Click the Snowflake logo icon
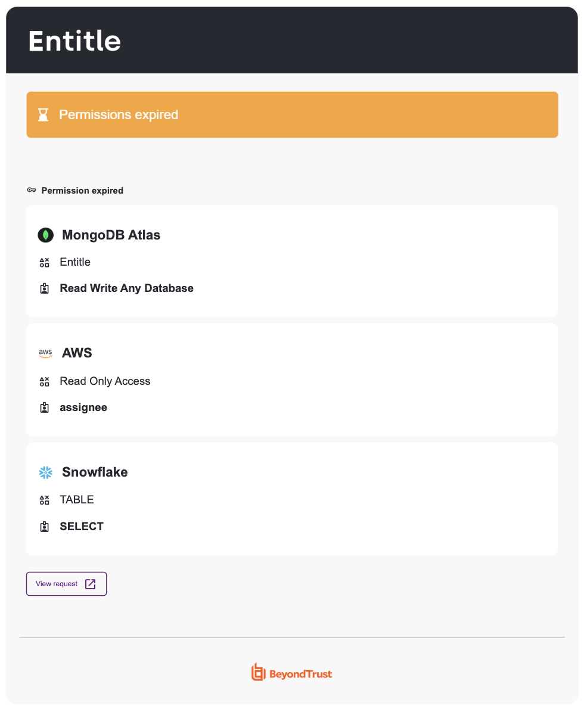 click(x=46, y=472)
